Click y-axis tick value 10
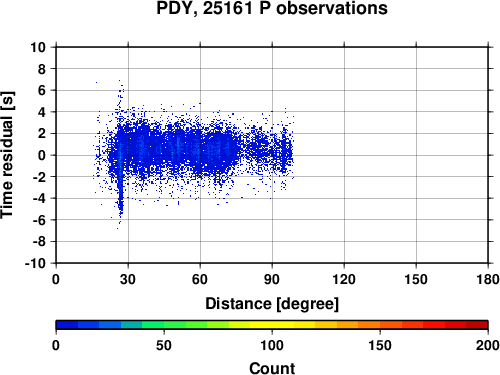Image resolution: width=500 pixels, height=375 pixels. pos(38,47)
